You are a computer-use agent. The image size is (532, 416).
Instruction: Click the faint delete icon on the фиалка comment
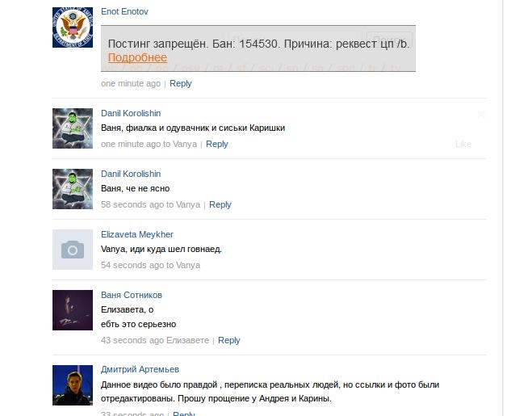[x=481, y=115]
